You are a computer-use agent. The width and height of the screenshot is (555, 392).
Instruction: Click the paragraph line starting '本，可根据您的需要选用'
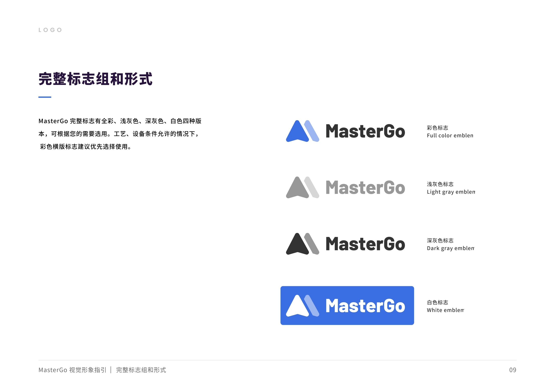pyautogui.click(x=118, y=134)
